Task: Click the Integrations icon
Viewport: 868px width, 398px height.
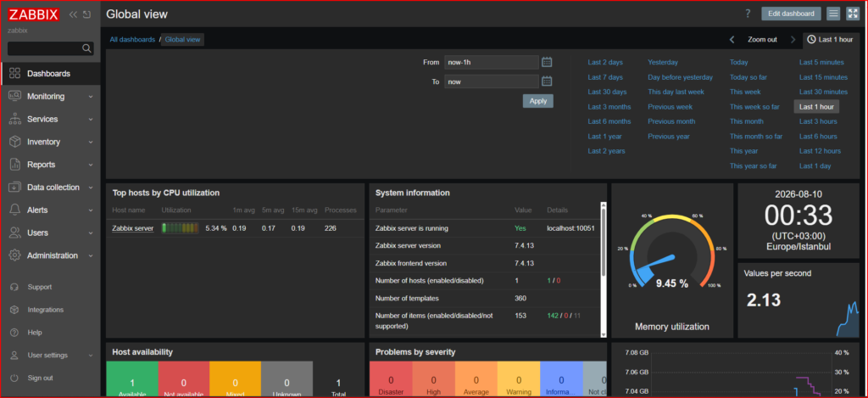Action: point(15,309)
